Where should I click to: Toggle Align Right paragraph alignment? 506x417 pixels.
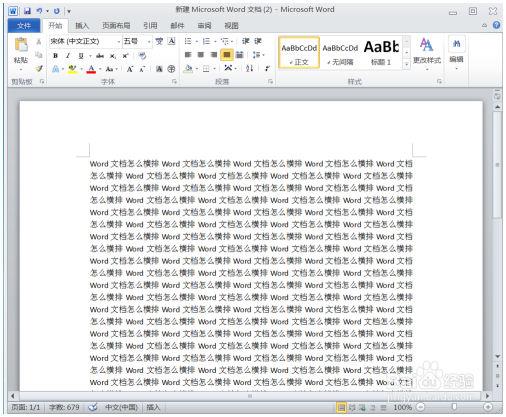pyautogui.click(x=214, y=55)
